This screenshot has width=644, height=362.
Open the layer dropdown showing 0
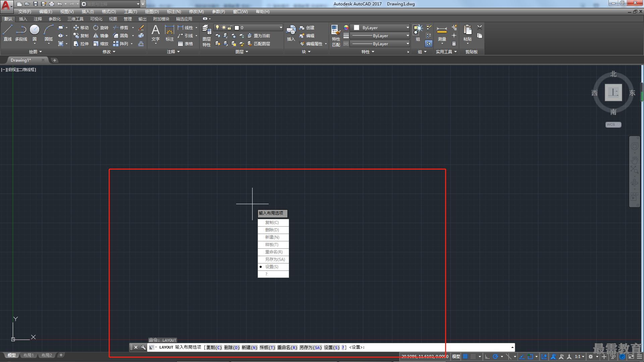click(x=249, y=27)
